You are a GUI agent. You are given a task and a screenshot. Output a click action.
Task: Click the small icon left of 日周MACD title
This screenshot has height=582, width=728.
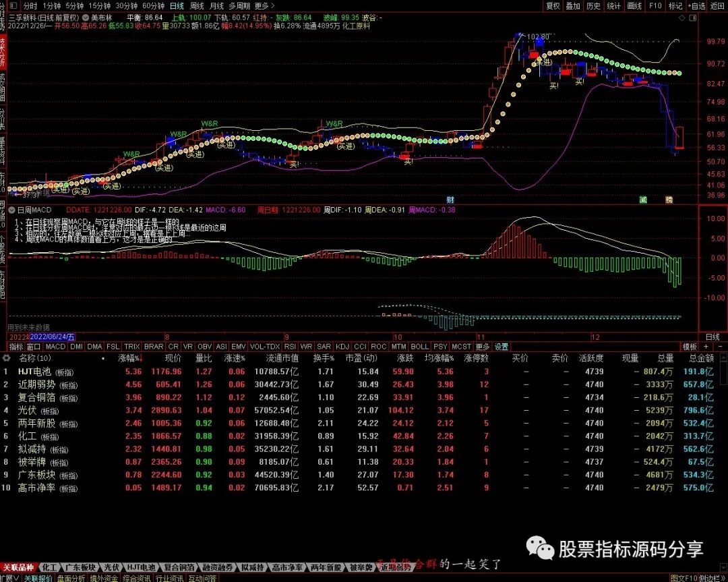pyautogui.click(x=13, y=210)
